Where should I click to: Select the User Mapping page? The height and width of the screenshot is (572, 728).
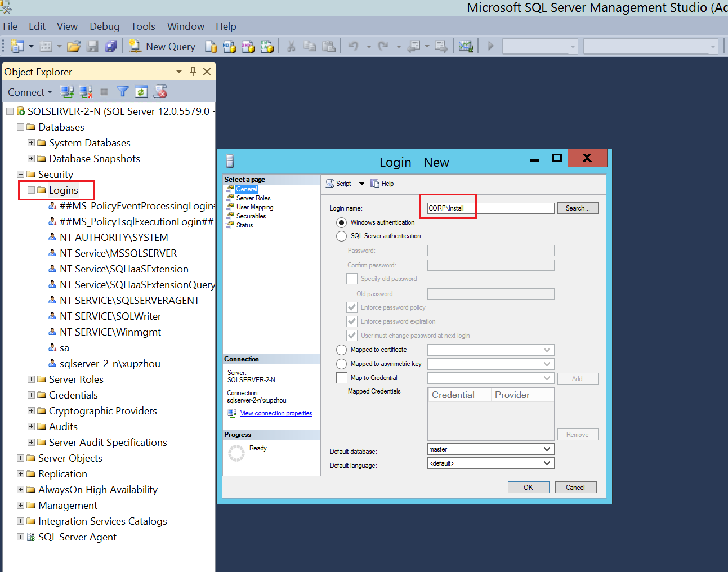pos(254,207)
